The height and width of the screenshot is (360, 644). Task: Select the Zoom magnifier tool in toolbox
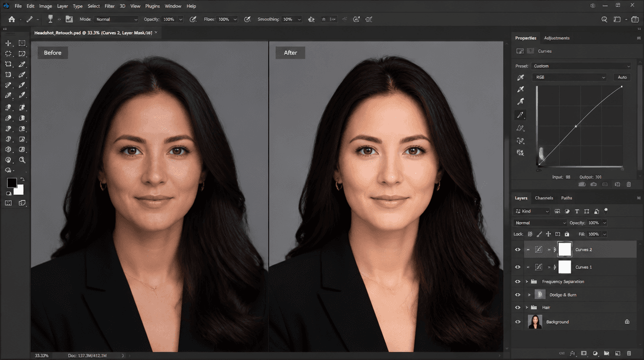22,160
